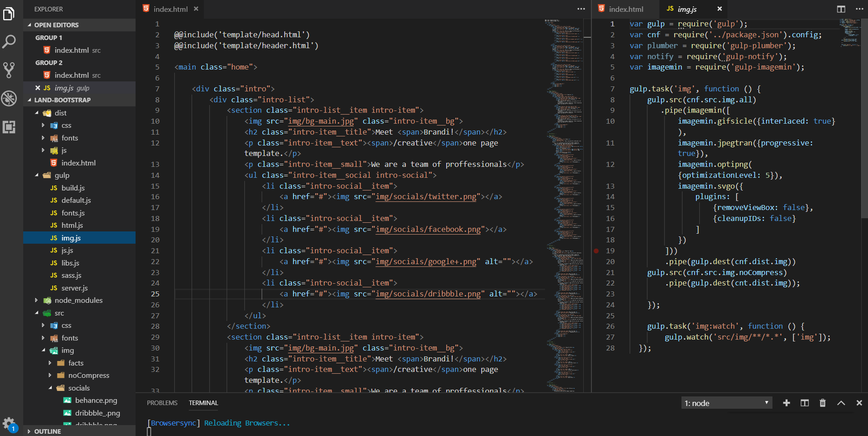Open the Search view in activity bar
Screen dimensions: 868x436
[x=9, y=41]
